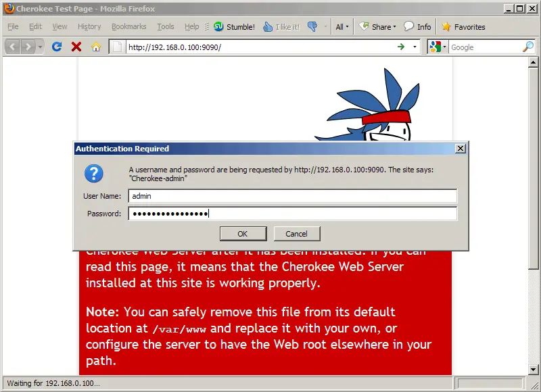
Task: Click the toolbar drag handle grip
Action: pos(207,26)
